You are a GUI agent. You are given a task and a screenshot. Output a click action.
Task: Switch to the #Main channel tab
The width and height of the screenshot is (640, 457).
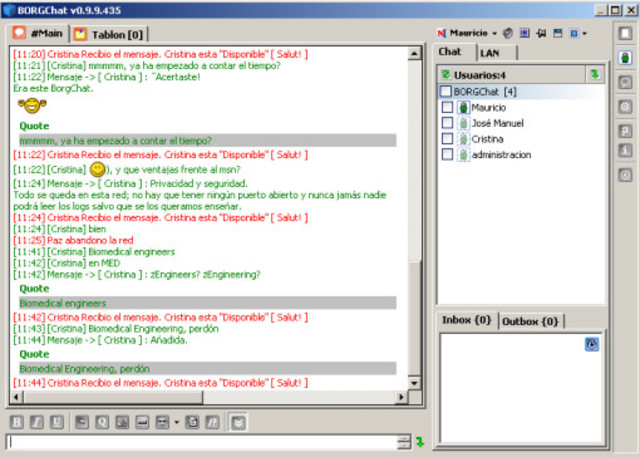pos(38,33)
